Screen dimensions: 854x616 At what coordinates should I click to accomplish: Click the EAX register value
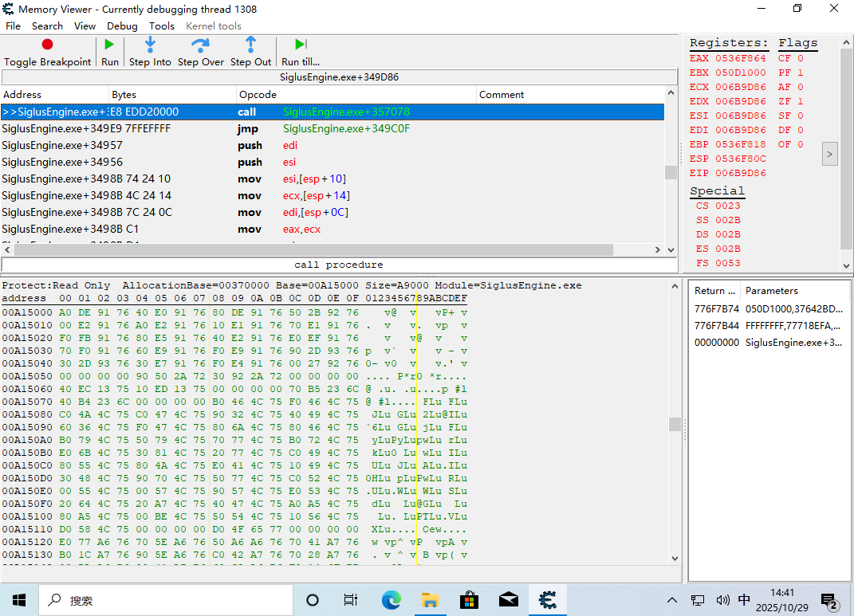click(740, 59)
